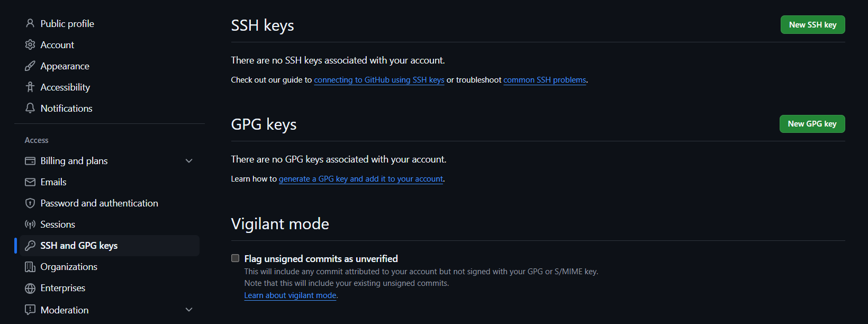This screenshot has height=324, width=868.
Task: Open Learn about vigilant mode link
Action: click(x=290, y=295)
